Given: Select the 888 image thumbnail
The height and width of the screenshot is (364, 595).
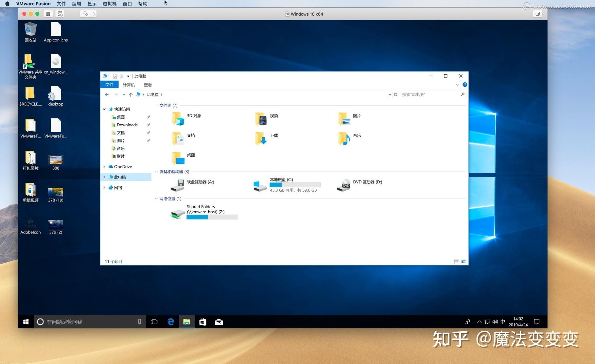Looking at the screenshot, I should (56, 163).
